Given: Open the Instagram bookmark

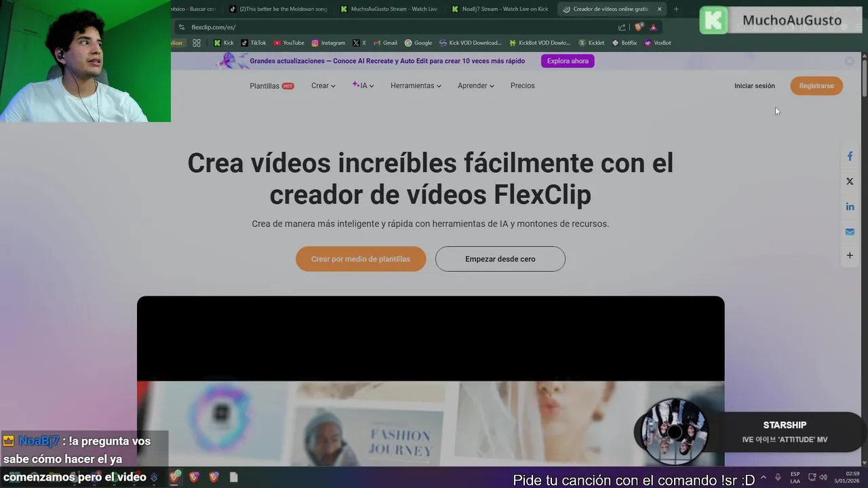Looking at the screenshot, I should (328, 43).
